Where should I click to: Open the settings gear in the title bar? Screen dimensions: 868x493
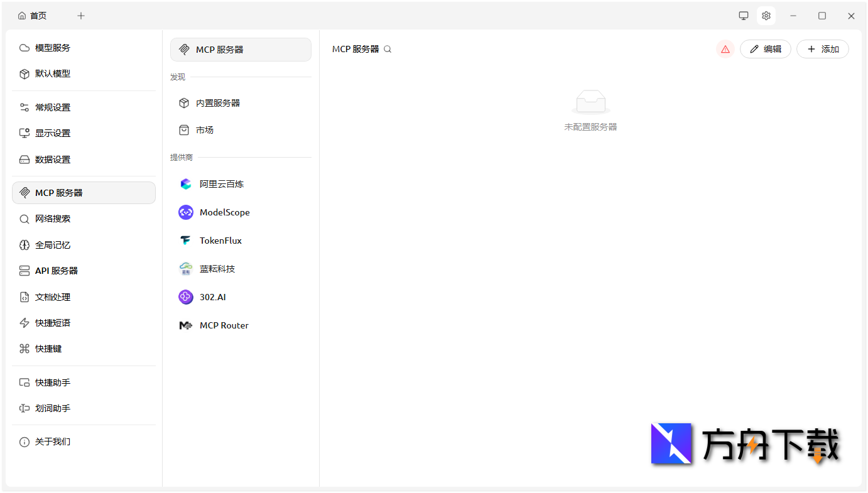(x=766, y=15)
